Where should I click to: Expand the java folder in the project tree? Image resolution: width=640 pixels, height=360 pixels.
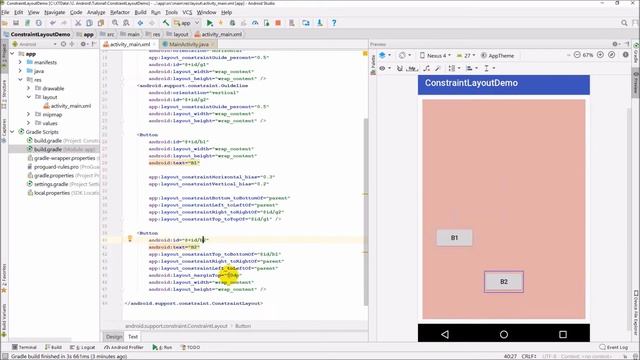point(20,71)
